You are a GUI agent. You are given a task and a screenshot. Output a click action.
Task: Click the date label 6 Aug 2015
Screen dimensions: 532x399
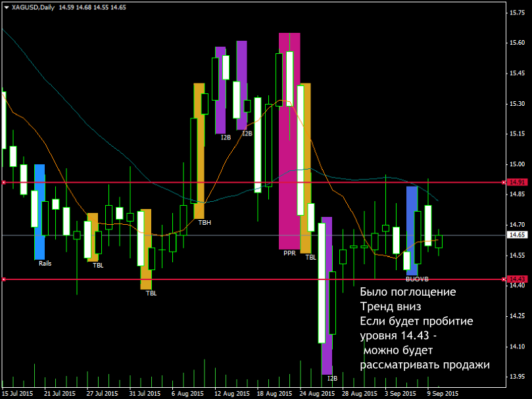(x=187, y=394)
